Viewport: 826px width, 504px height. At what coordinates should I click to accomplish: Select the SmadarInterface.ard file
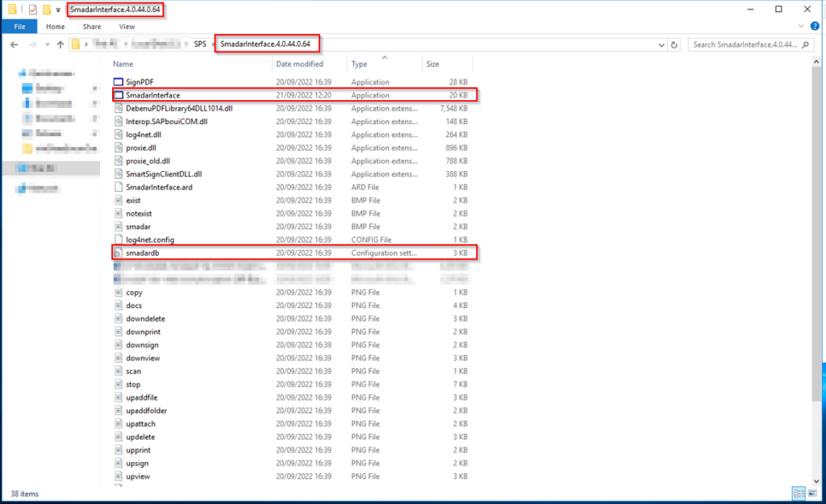pos(158,187)
